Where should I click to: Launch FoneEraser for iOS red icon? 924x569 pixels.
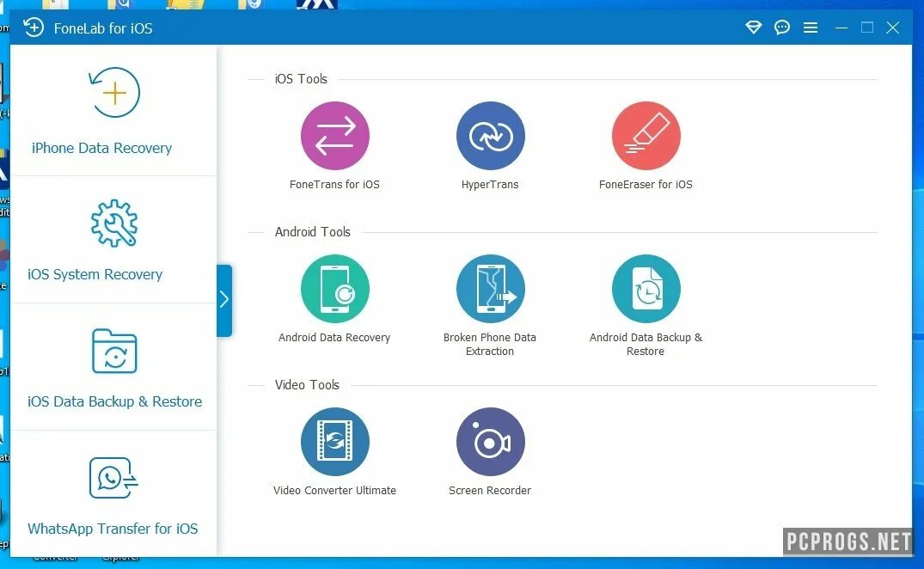coord(646,136)
